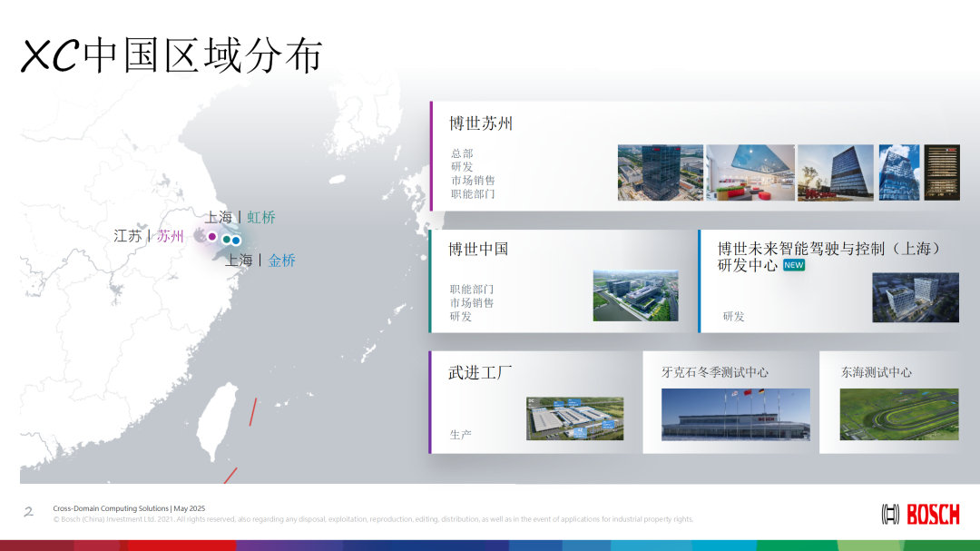Viewport: 980px width, 551px height.
Task: Click 总部 in the Suzhou card
Action: tap(462, 153)
